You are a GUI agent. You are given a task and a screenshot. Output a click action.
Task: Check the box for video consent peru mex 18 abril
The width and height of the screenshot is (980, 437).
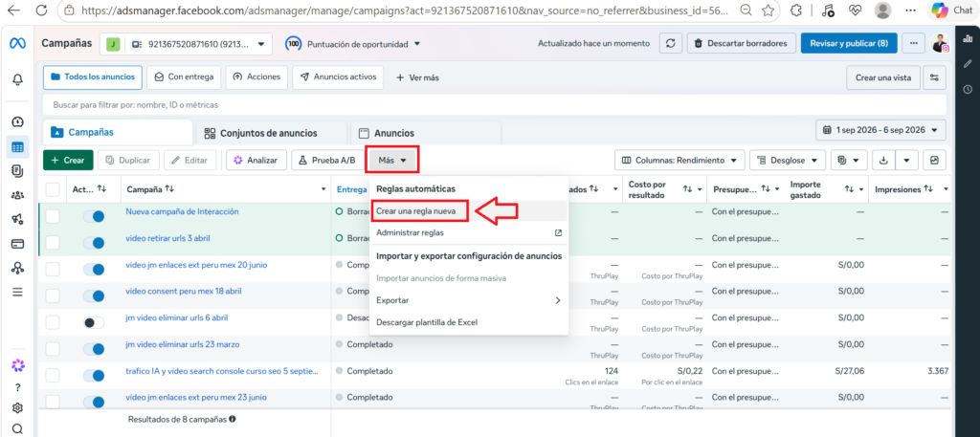click(x=53, y=295)
